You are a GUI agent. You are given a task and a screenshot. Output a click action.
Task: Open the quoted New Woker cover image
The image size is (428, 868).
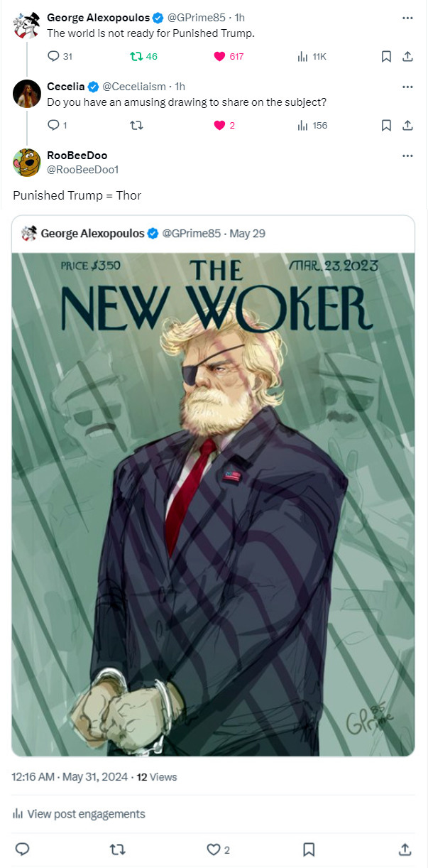click(213, 504)
